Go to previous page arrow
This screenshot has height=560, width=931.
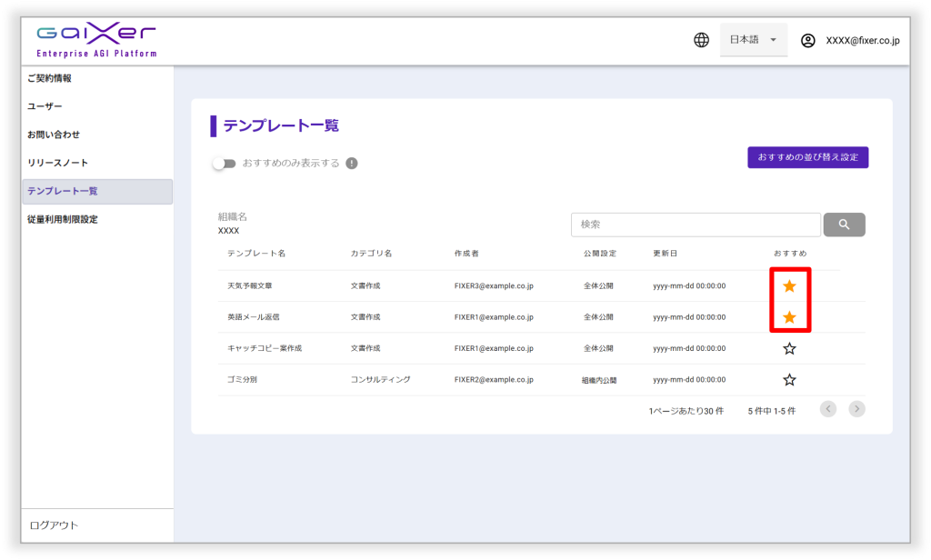coord(827,409)
